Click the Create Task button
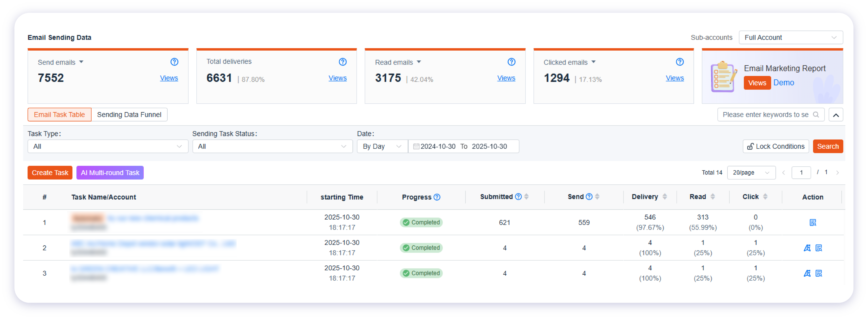The height and width of the screenshot is (319, 868). tap(50, 173)
